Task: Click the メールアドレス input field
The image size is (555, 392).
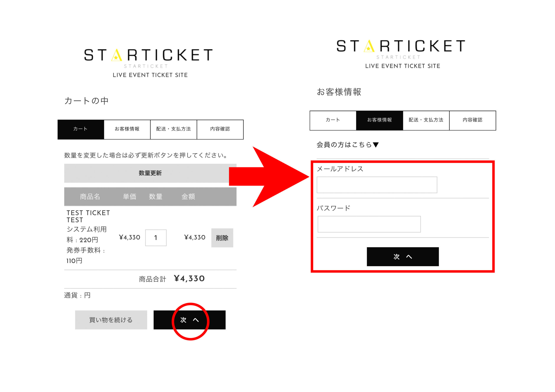Action: (x=377, y=185)
